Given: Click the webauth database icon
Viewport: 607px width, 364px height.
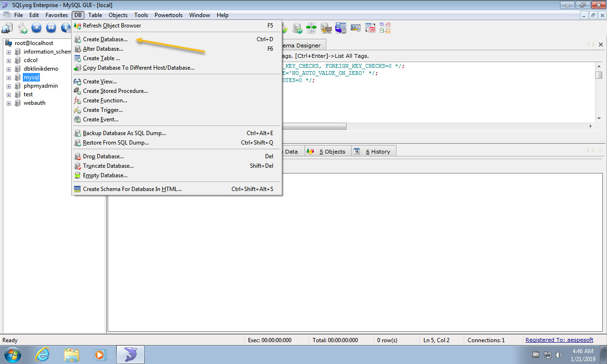Looking at the screenshot, I should pyautogui.click(x=18, y=103).
